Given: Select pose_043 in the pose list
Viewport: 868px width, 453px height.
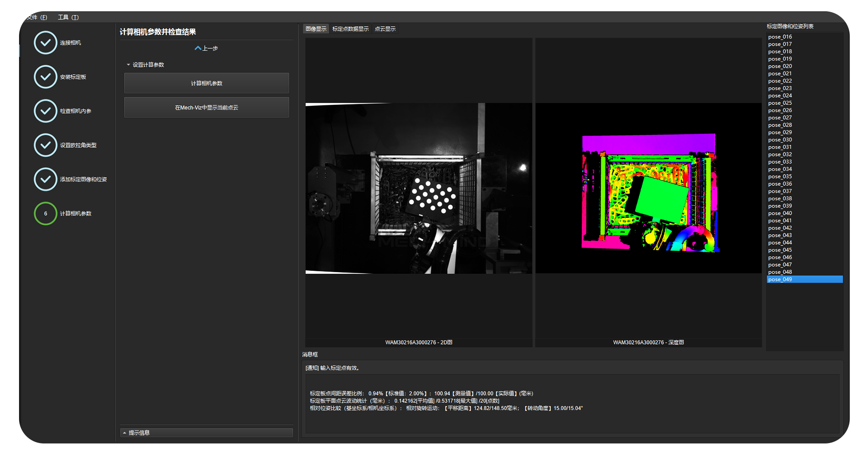Looking at the screenshot, I should [805, 235].
